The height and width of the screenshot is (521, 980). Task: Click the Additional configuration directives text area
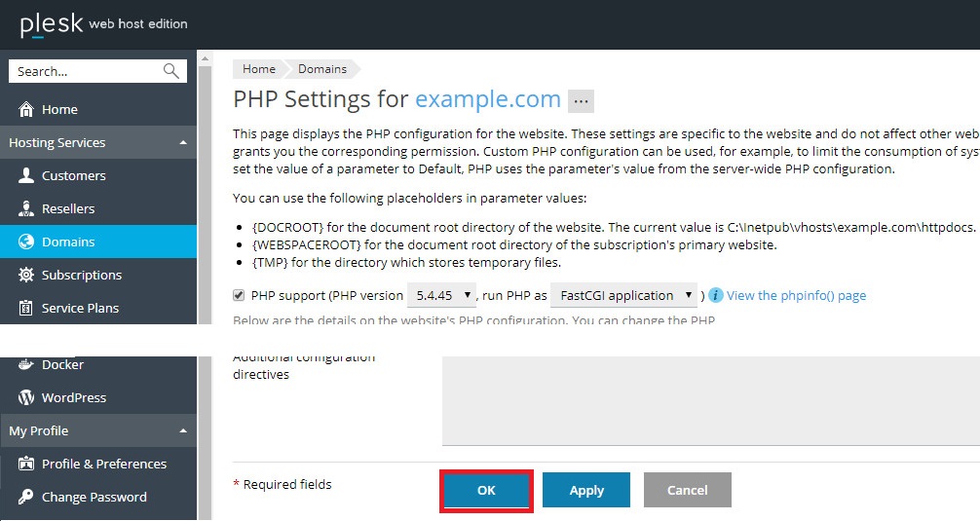tap(710, 400)
